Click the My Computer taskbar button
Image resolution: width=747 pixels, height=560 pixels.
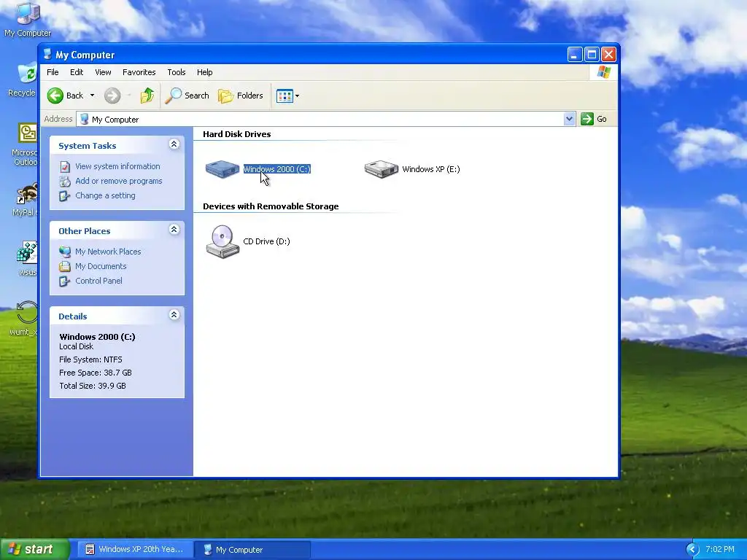[x=252, y=550]
